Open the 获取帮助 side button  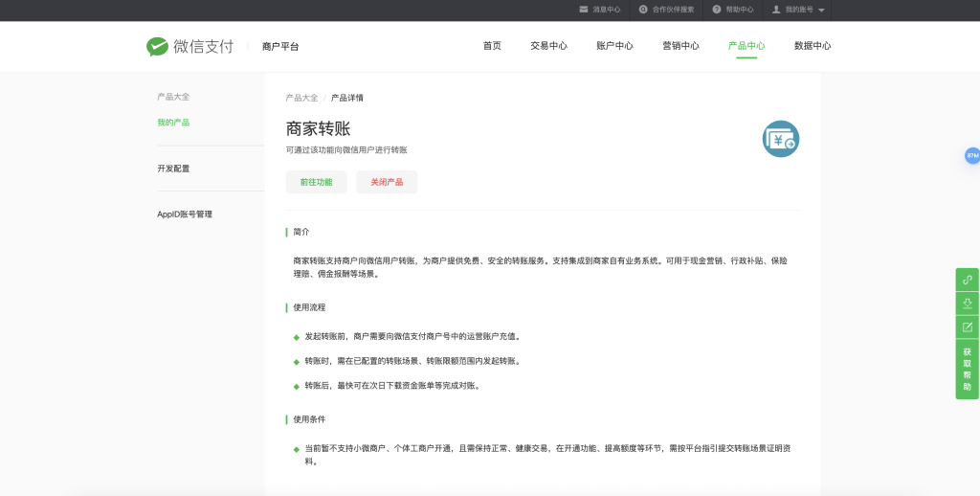967,369
